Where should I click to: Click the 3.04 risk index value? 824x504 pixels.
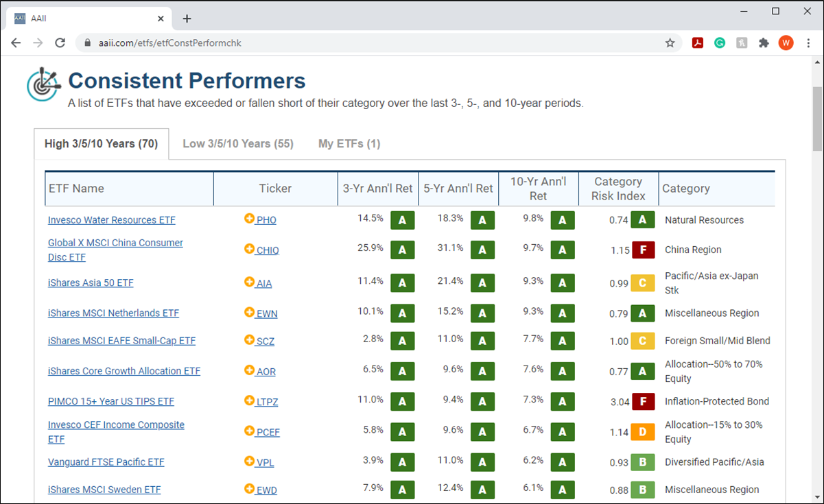620,402
